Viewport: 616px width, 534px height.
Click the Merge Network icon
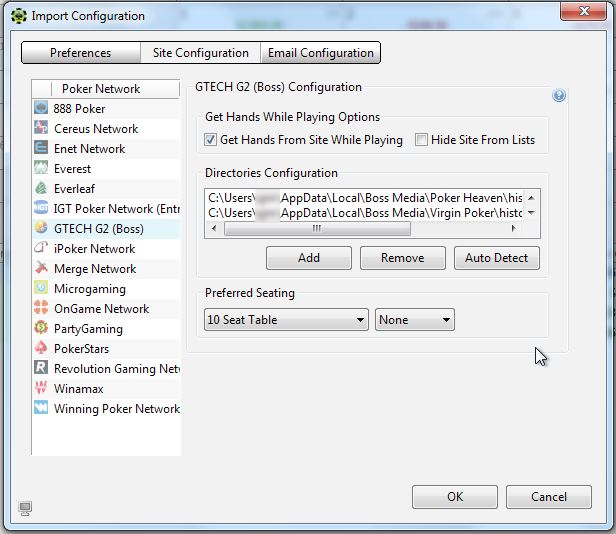pyautogui.click(x=41, y=268)
